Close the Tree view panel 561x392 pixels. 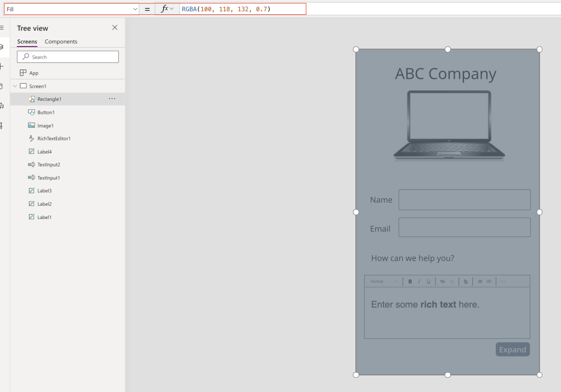pyautogui.click(x=115, y=28)
